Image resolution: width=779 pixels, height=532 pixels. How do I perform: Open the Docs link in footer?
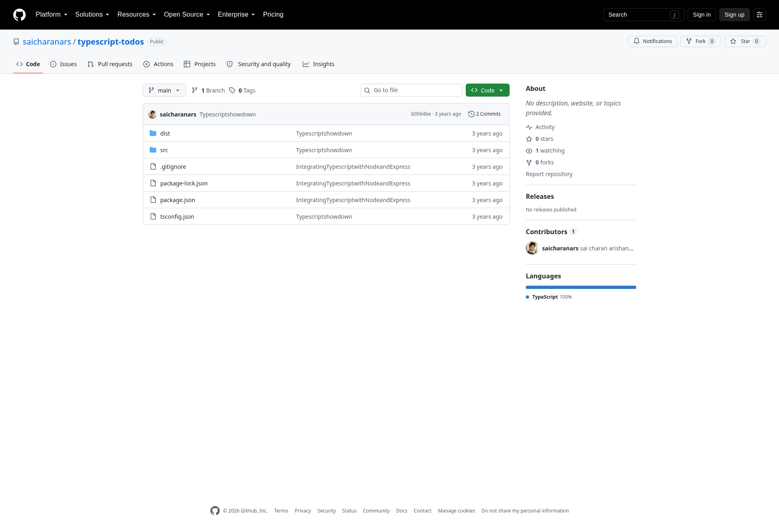[402, 511]
